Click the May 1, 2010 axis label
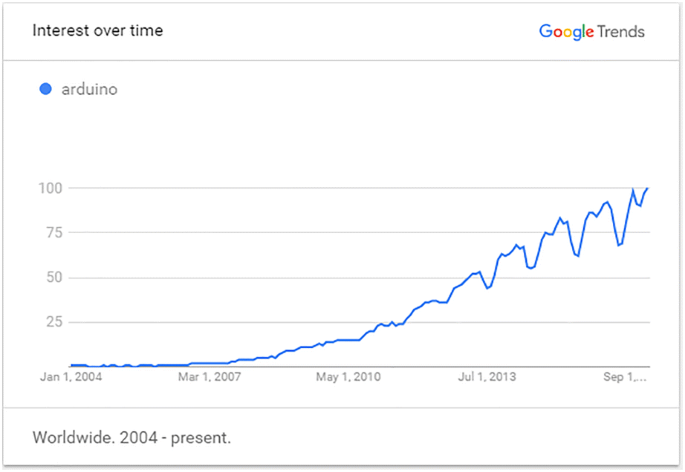This screenshot has height=472, width=685. [348, 377]
